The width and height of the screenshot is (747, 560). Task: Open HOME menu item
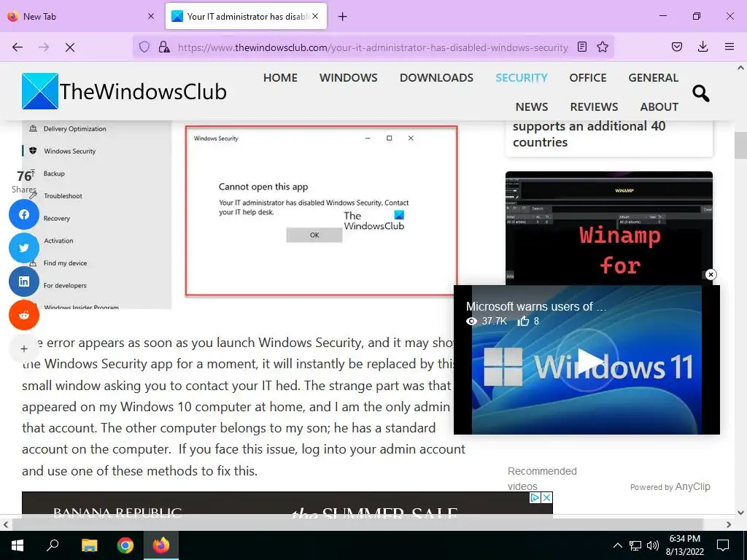[x=280, y=77]
